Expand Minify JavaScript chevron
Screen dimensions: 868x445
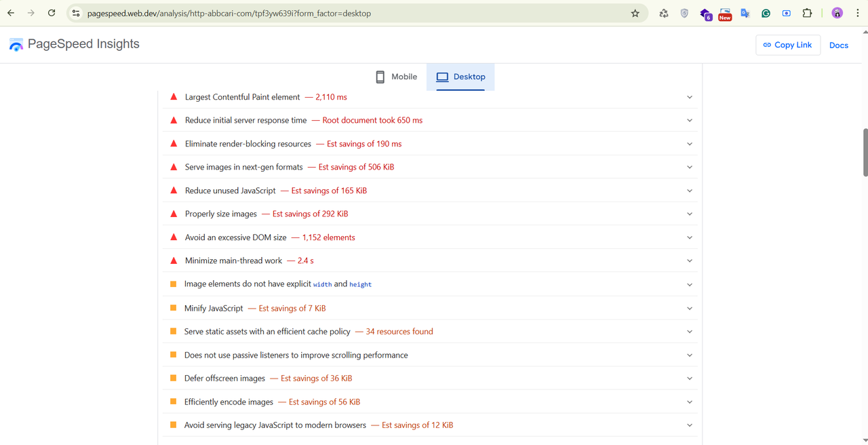pyautogui.click(x=690, y=308)
